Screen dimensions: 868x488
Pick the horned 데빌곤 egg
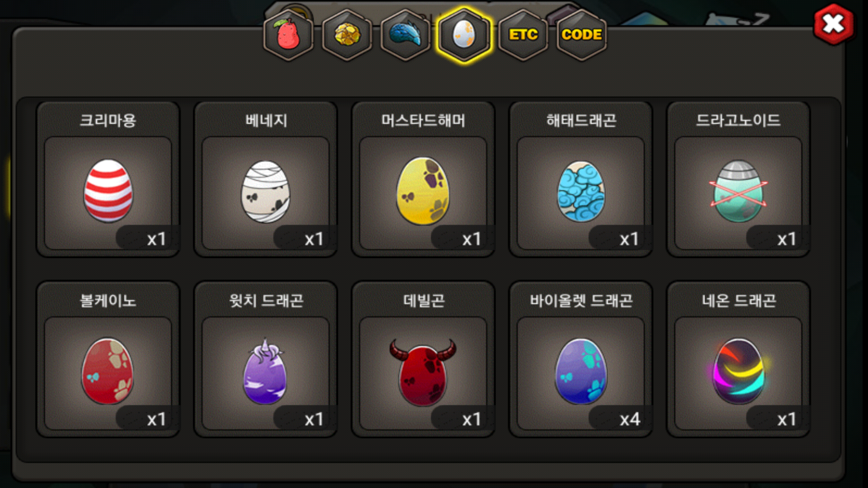(x=423, y=372)
